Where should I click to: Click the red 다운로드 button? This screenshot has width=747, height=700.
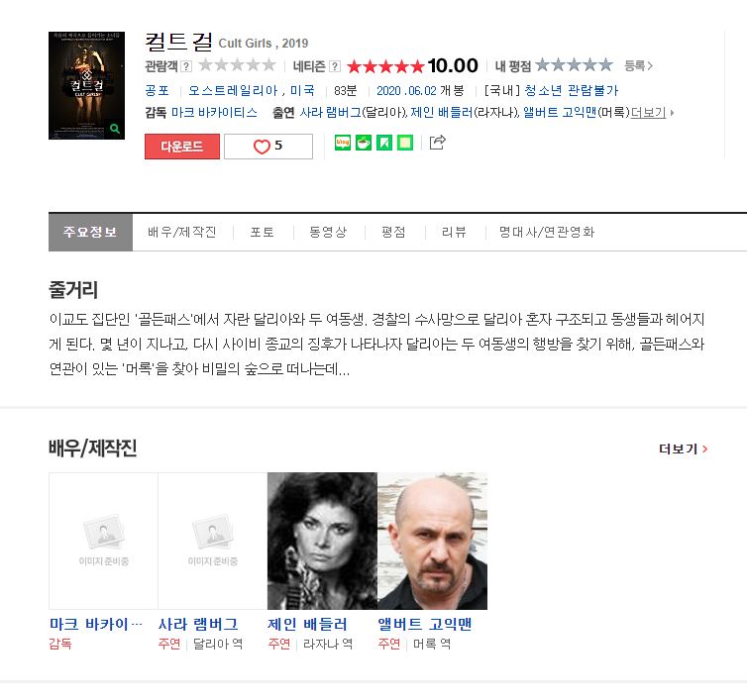(182, 147)
